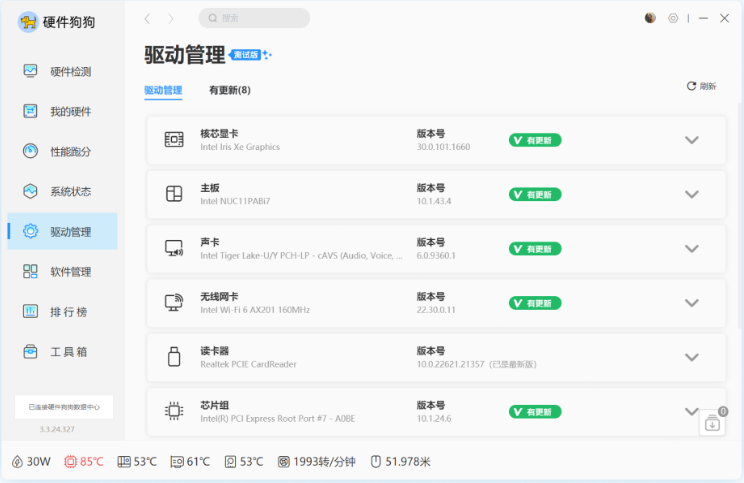The height and width of the screenshot is (483, 744).
Task: Open 硬件检测 from the sidebar
Action: point(62,72)
